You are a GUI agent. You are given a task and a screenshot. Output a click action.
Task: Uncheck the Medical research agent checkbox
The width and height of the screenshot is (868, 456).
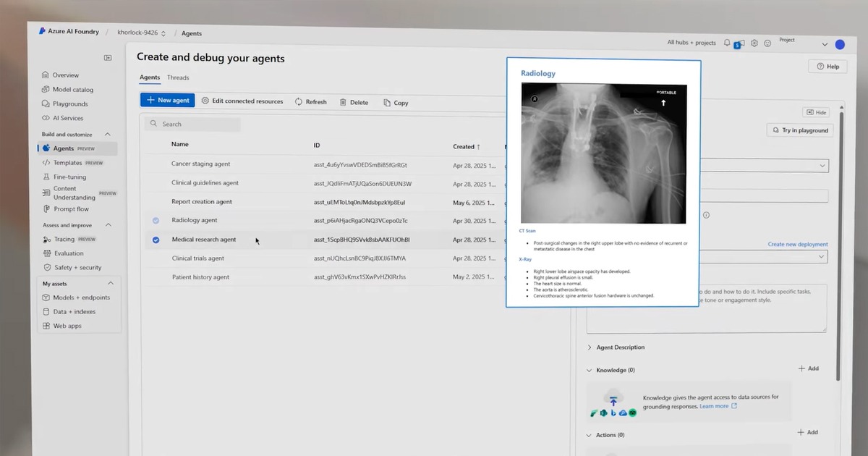(156, 240)
